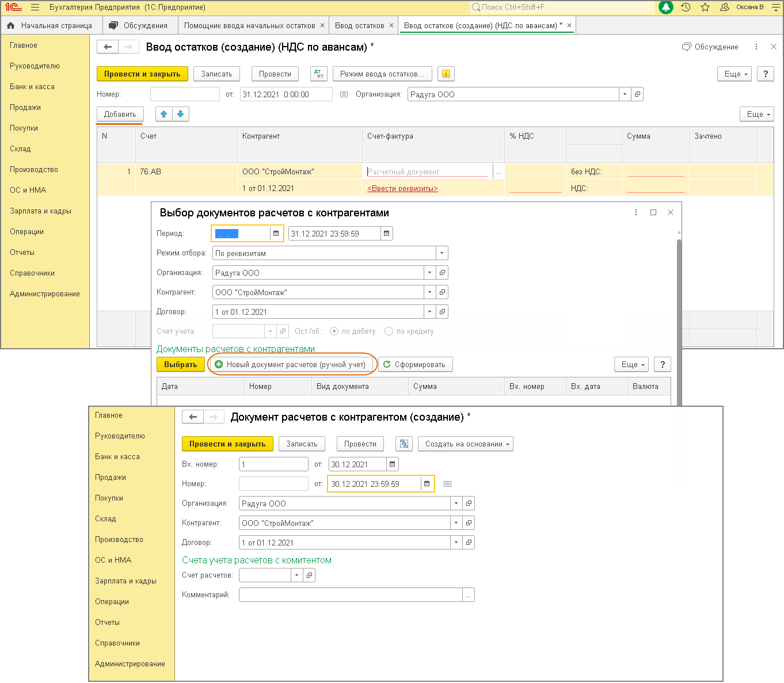Click the yellow info icon button
The image size is (784, 683).
click(446, 74)
